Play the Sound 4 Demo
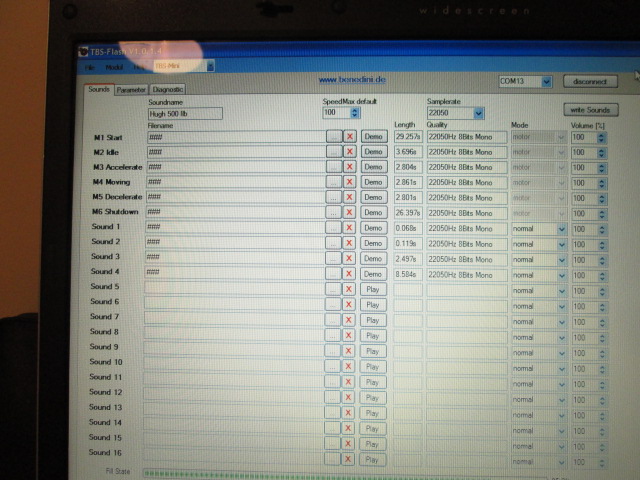The height and width of the screenshot is (480, 640). (373, 274)
